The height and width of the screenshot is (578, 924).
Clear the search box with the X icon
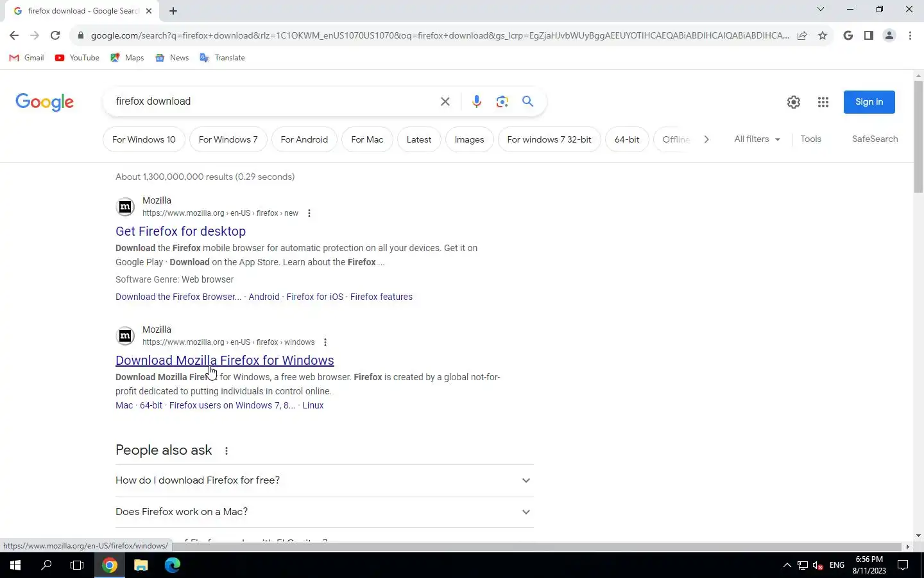coord(445,101)
